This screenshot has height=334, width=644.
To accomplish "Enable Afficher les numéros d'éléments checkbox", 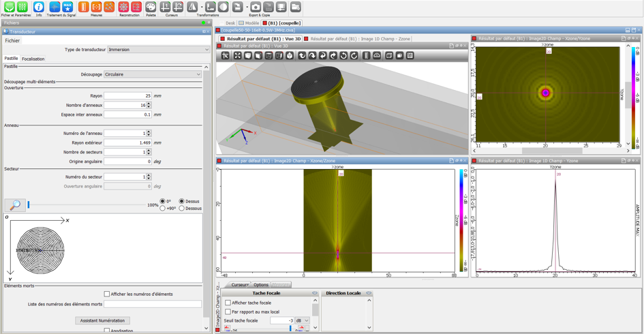I will coord(107,294).
